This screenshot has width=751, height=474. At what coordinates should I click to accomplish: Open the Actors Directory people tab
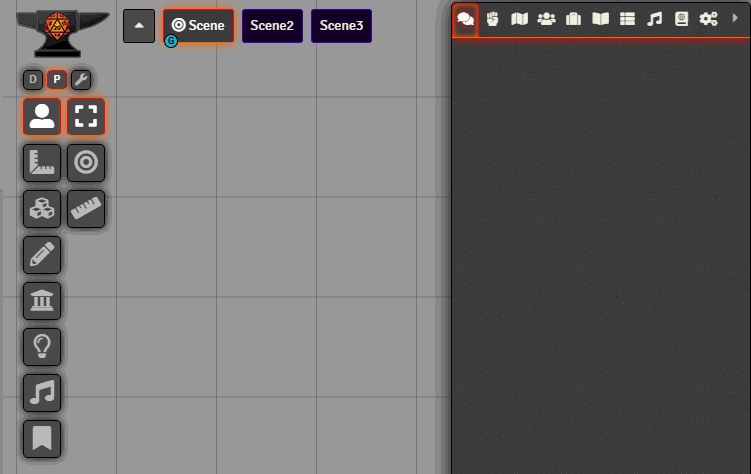coord(546,19)
